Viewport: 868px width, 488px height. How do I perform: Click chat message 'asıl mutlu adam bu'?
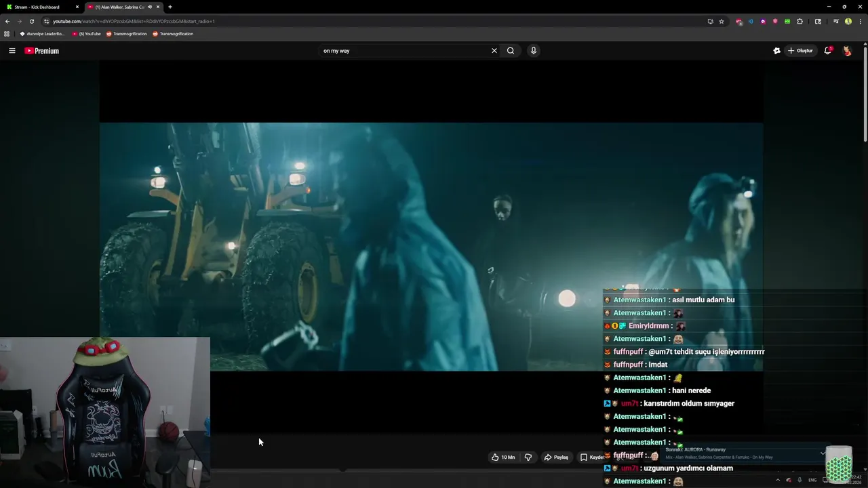click(703, 300)
